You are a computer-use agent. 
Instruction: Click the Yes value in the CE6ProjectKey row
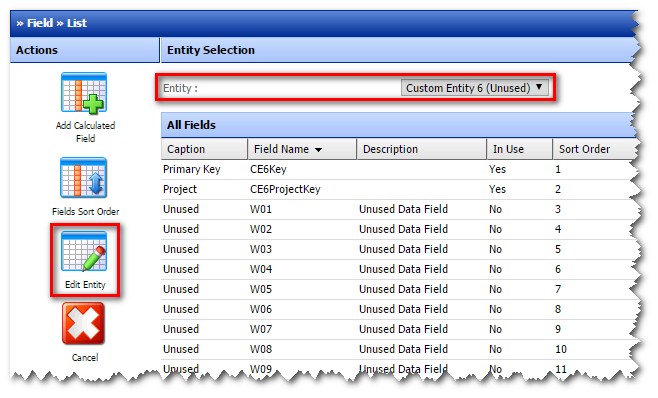[497, 189]
